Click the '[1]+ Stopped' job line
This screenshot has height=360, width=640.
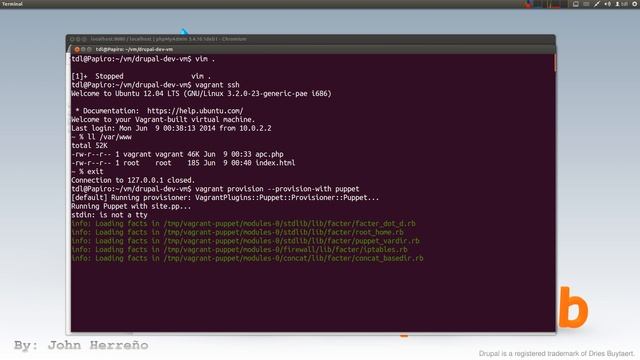[x=141, y=76]
